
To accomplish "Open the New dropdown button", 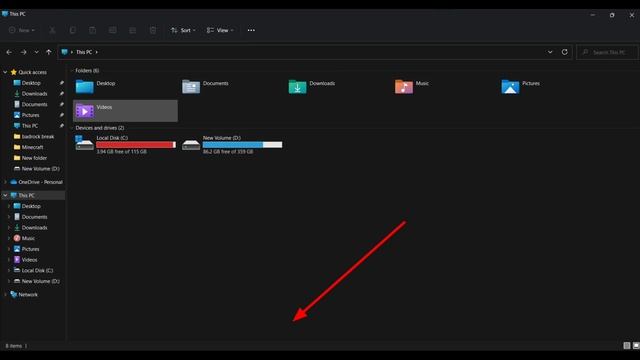I will tap(22, 30).
